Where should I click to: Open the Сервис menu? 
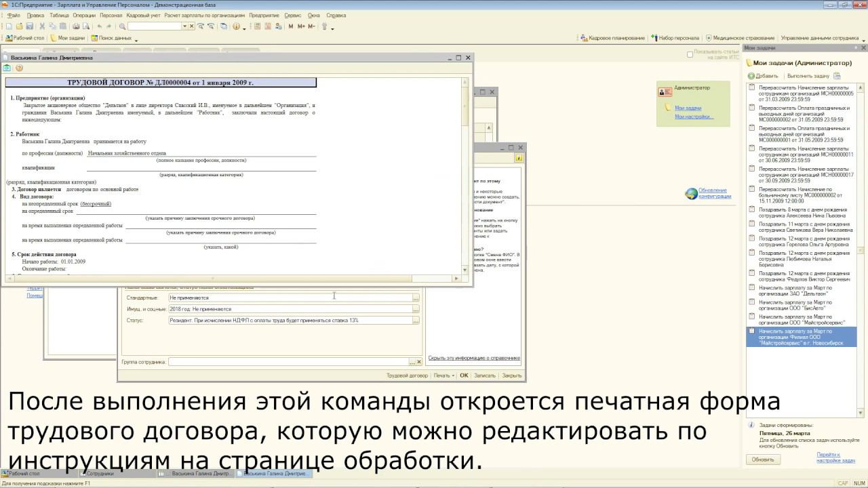click(x=293, y=15)
